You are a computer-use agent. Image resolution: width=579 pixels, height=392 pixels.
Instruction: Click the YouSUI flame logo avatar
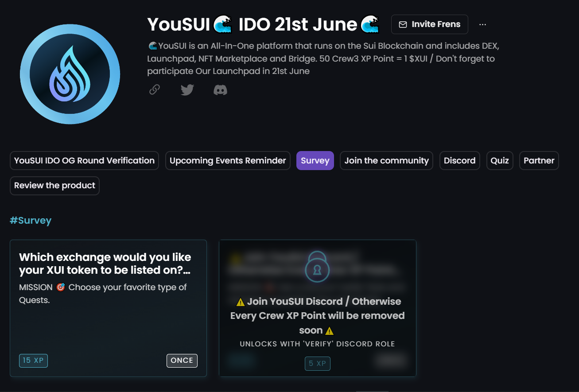[x=70, y=74]
